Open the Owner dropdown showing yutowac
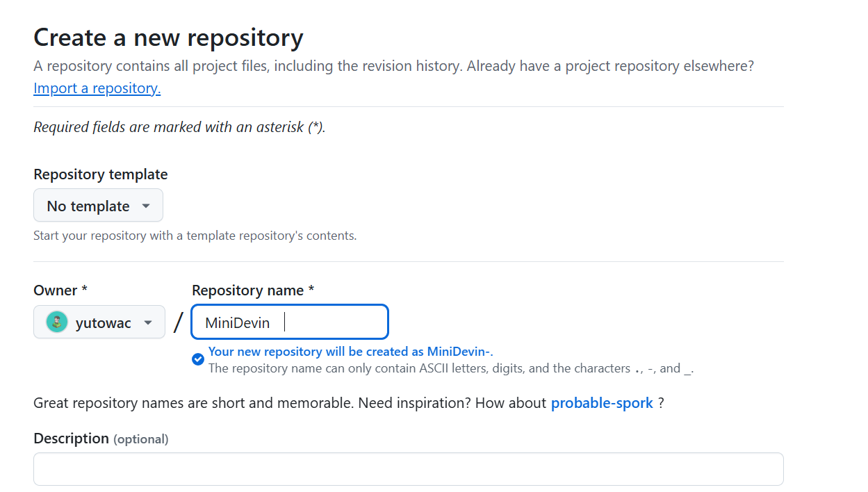Screen dimensions: 868x492 [99, 322]
